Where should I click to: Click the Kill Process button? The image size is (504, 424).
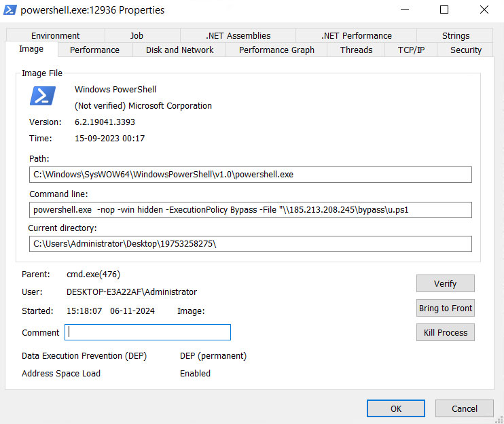click(445, 332)
